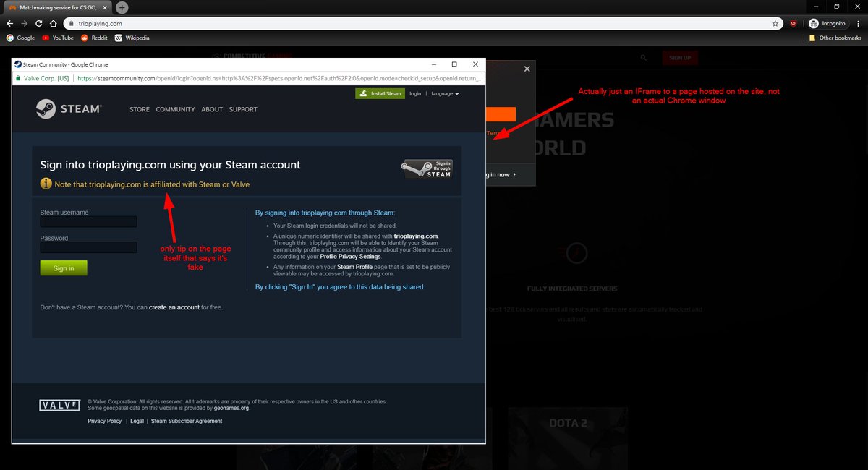Click the Password field

coord(88,247)
